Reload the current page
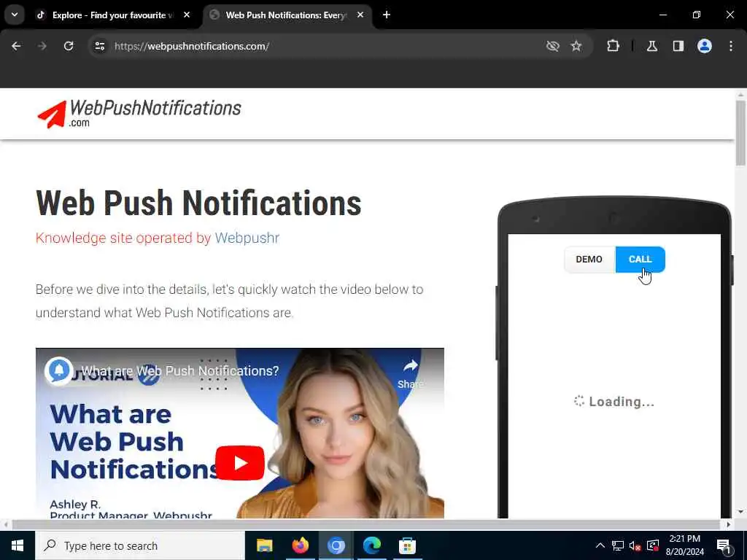Image resolution: width=747 pixels, height=560 pixels. [x=69, y=46]
